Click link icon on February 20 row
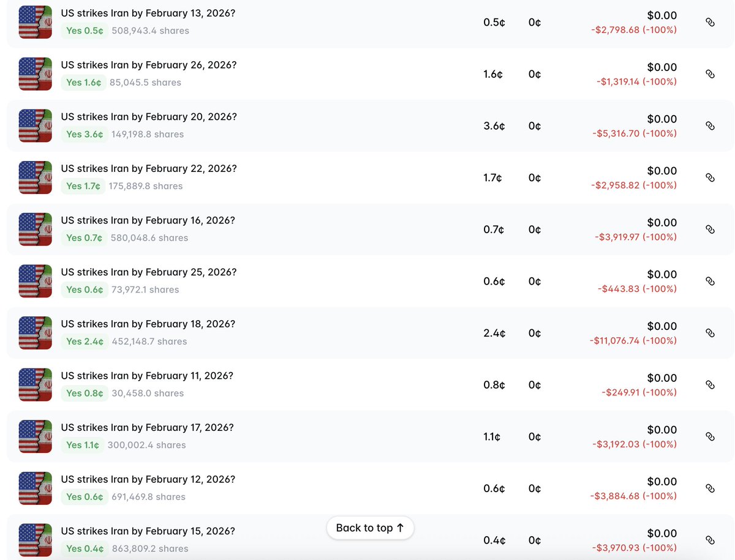 coord(710,125)
